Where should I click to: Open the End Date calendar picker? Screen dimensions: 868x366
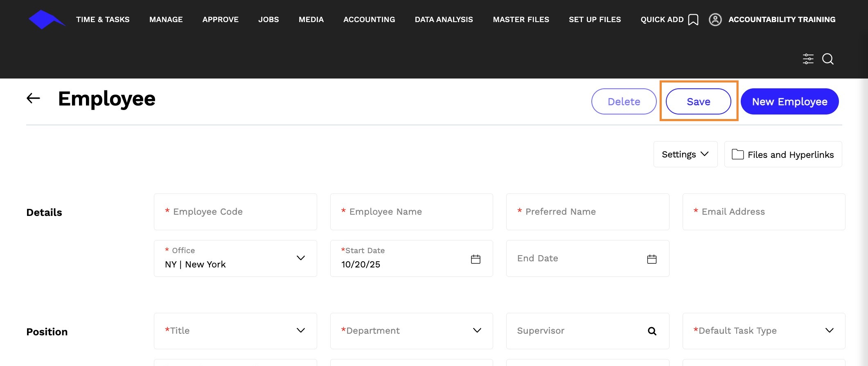[652, 259]
